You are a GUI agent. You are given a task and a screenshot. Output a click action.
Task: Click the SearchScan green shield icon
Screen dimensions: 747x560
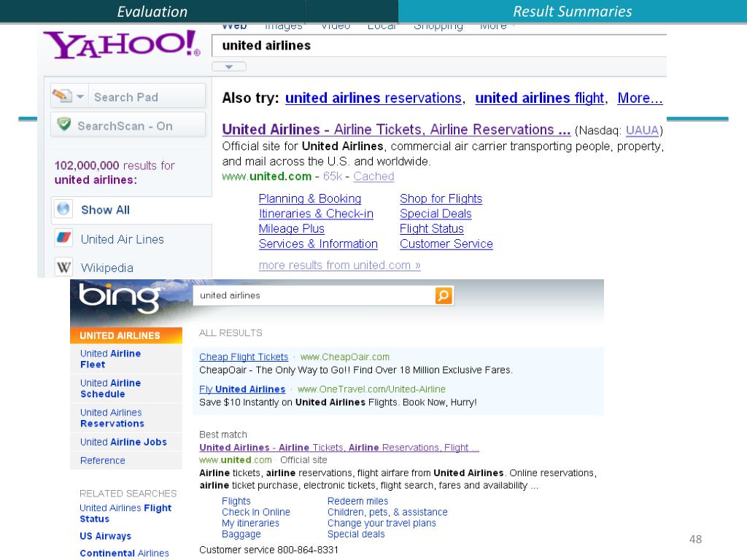[64, 125]
